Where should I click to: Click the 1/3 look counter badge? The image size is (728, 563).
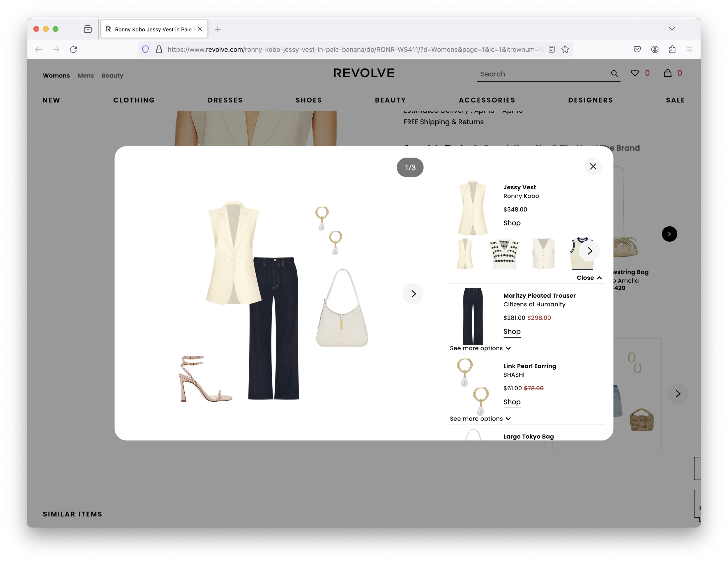click(x=410, y=167)
